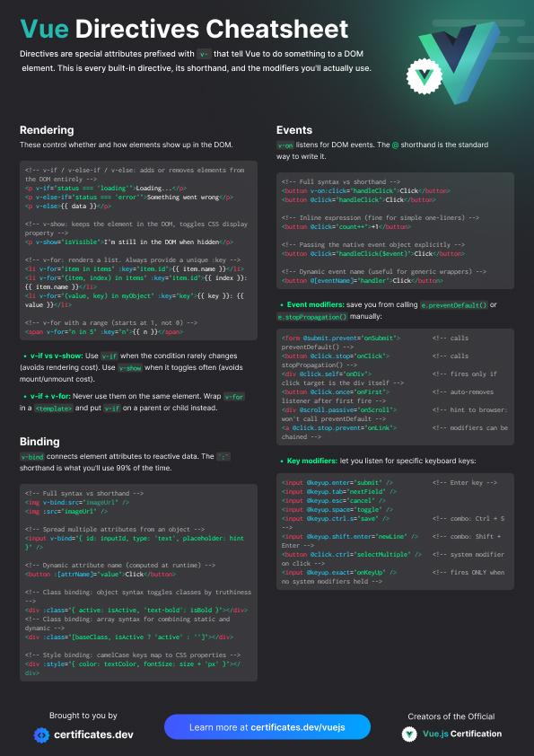Click the certificates.dev gear logo icon
This screenshot has height=756, width=534.
point(41,734)
